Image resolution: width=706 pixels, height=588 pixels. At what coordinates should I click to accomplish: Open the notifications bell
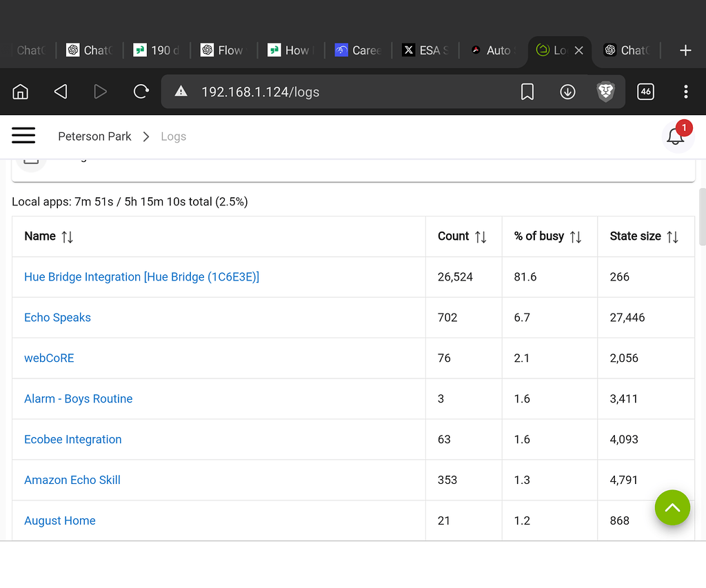pyautogui.click(x=676, y=136)
